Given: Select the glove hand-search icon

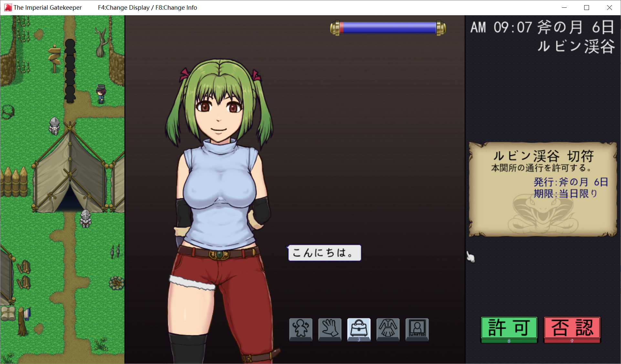Looking at the screenshot, I should (330, 329).
